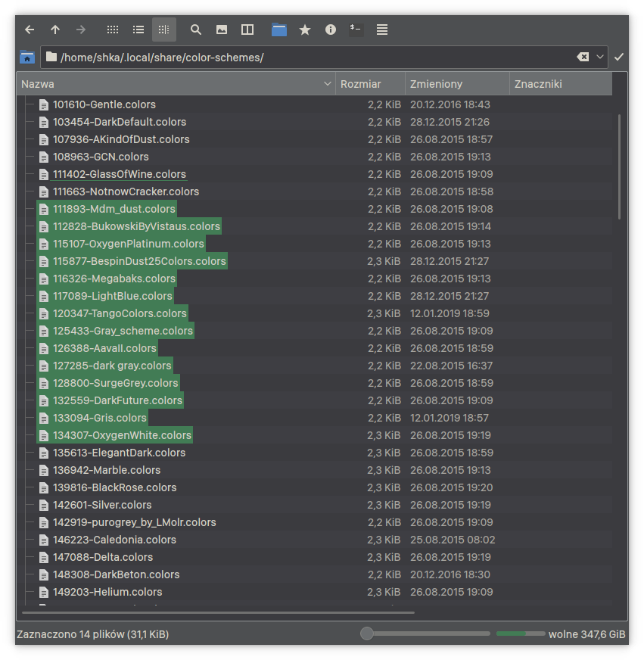Click 115107-OxygenPlatinum.colors
This screenshot has width=644, height=660.
pos(129,244)
